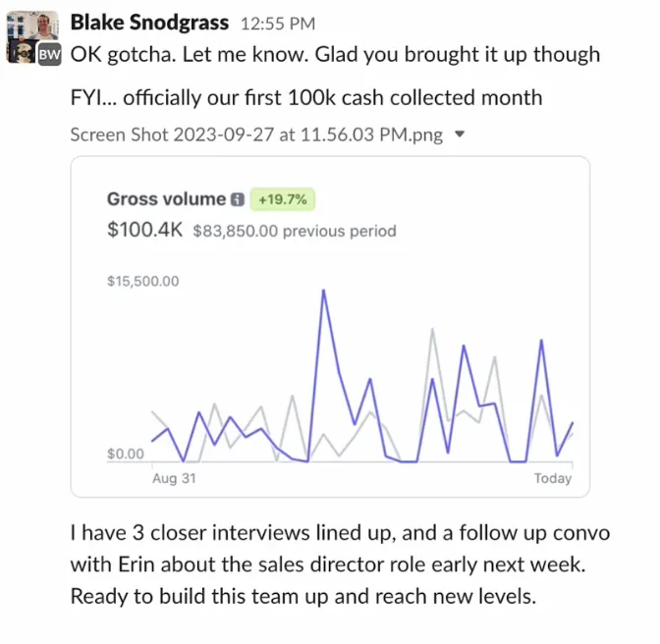
Task: Click the message about first 100k month
Action: 306,97
